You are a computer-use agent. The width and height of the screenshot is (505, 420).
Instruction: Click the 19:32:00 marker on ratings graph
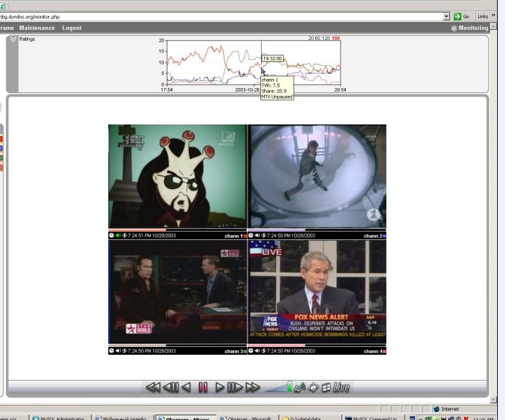[273, 59]
